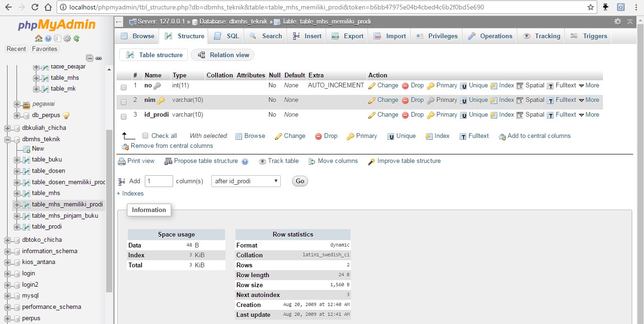Click the Primary key icon for id_prodi row

point(430,115)
